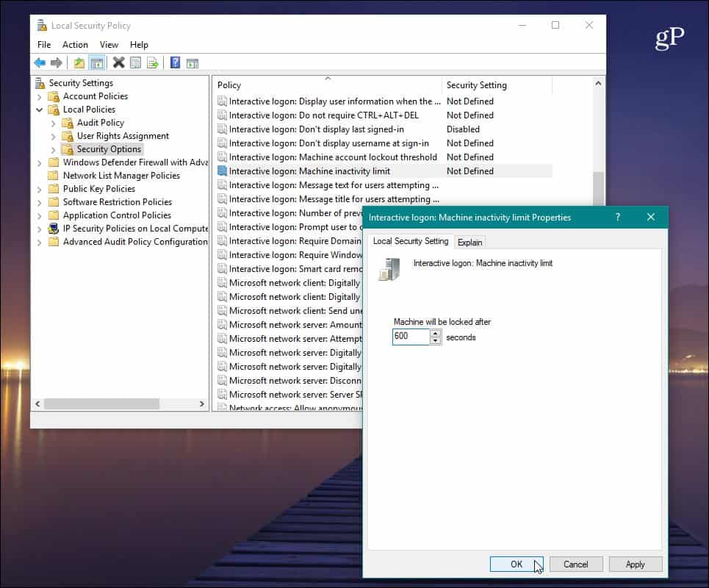Open the Action menu

click(75, 45)
